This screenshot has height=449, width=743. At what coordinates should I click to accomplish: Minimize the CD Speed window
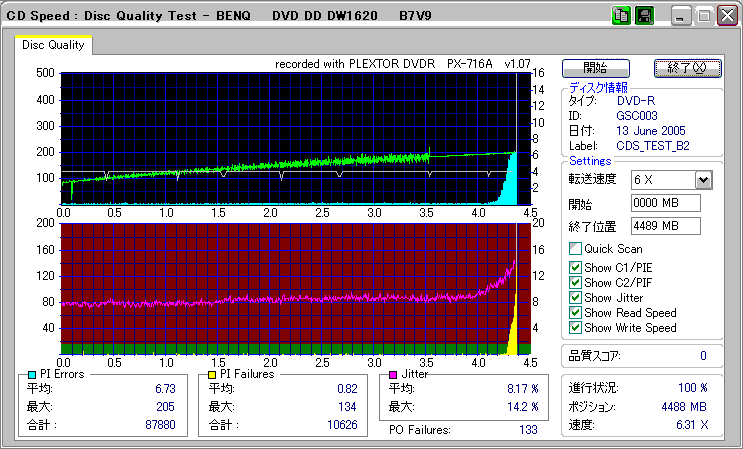pos(680,16)
